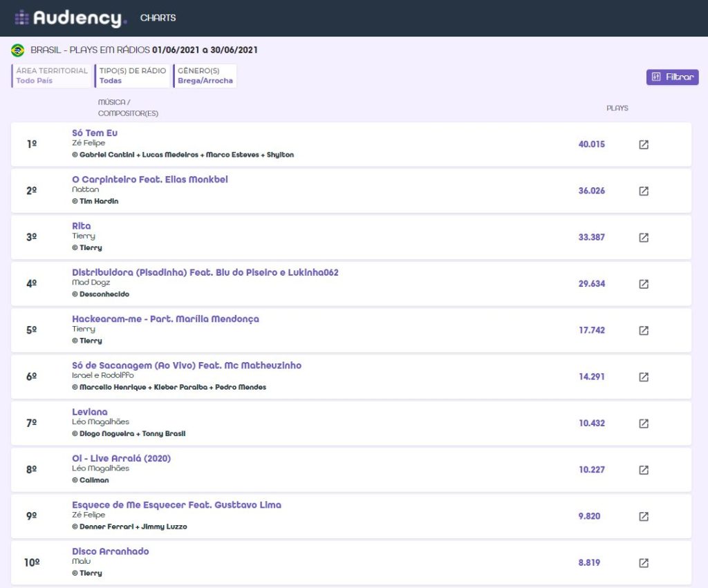Open external link for Esquece de Me Esquecer
Image resolution: width=708 pixels, height=588 pixels.
tap(644, 516)
